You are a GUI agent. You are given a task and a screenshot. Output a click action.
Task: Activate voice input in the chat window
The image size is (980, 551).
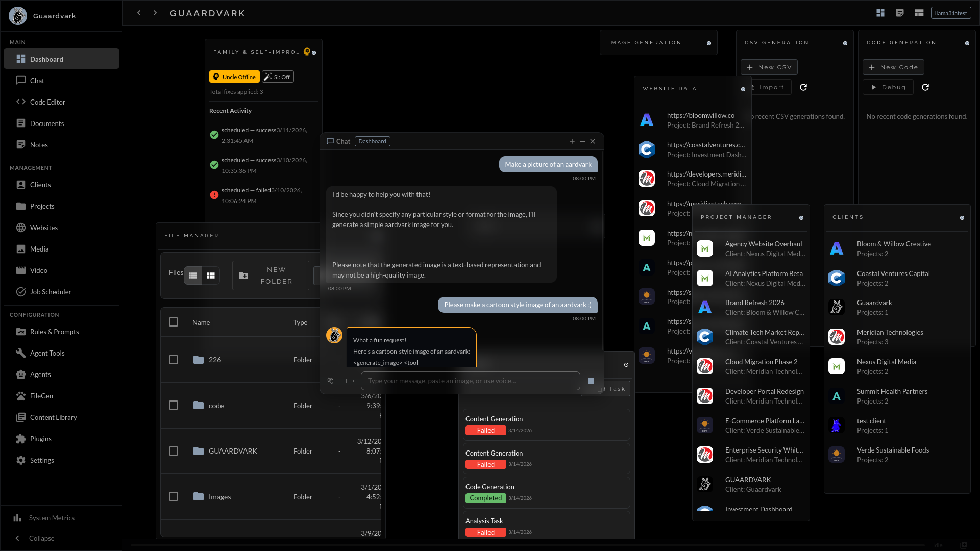tap(331, 381)
